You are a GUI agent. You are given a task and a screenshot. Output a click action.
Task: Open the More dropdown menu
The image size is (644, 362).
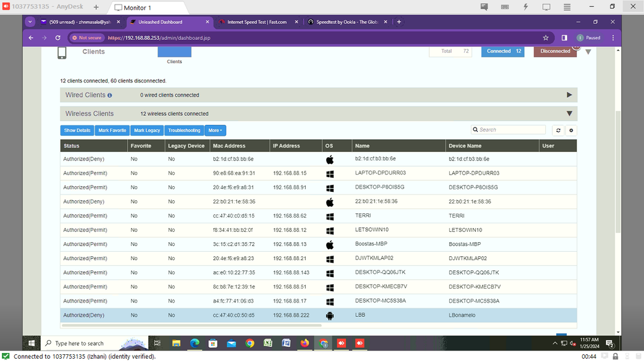(x=215, y=130)
